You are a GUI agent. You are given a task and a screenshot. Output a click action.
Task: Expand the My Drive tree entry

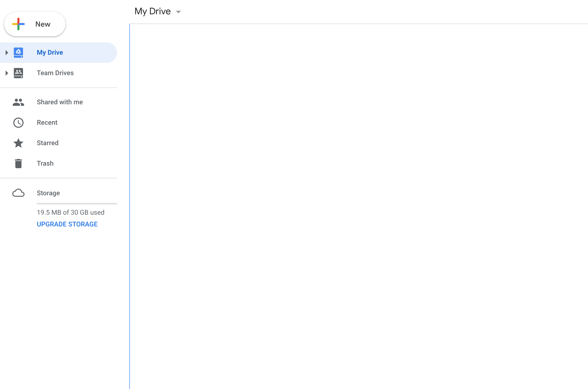[x=6, y=52]
